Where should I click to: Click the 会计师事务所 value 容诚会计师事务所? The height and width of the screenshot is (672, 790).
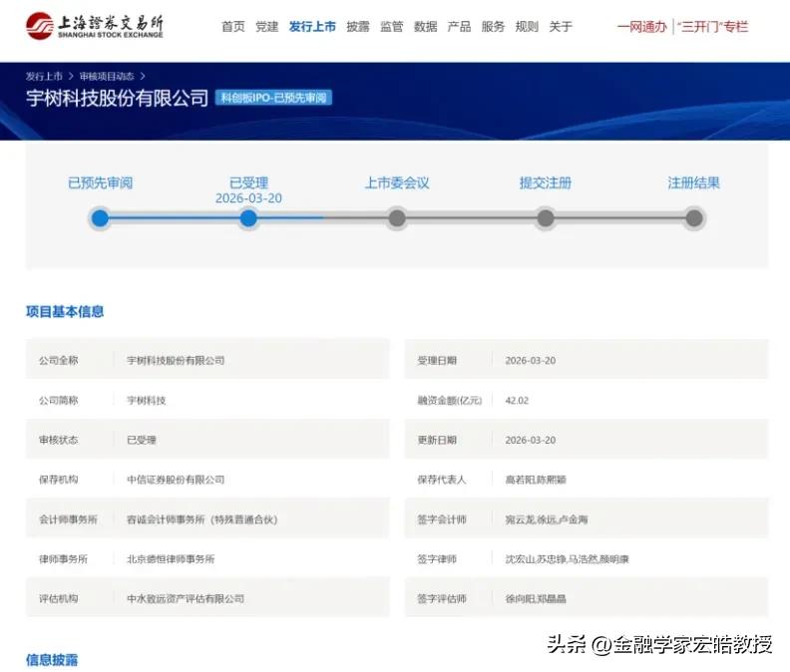(x=202, y=519)
